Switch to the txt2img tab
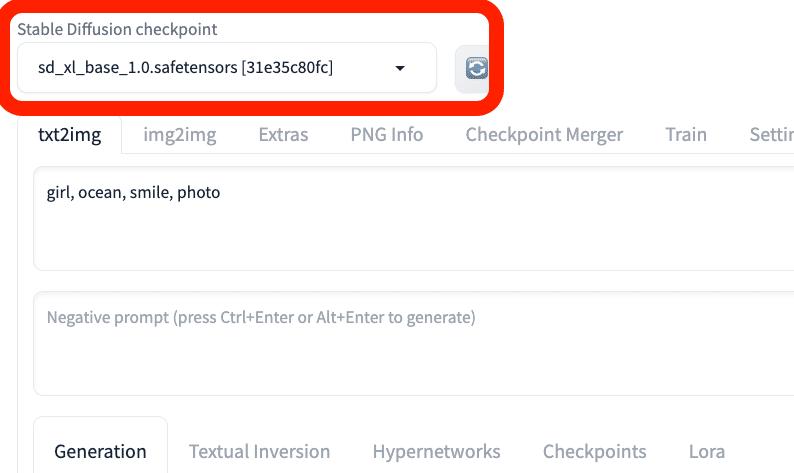This screenshot has width=794, height=473. tap(69, 135)
